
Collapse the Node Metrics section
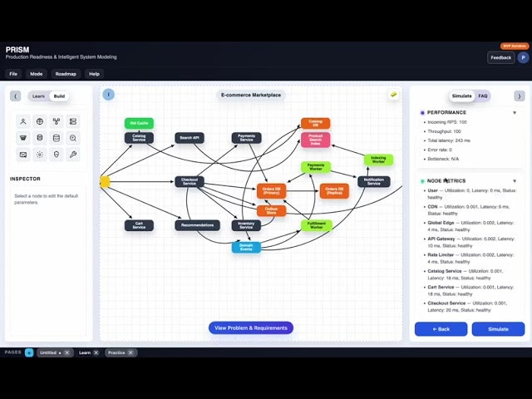click(514, 180)
